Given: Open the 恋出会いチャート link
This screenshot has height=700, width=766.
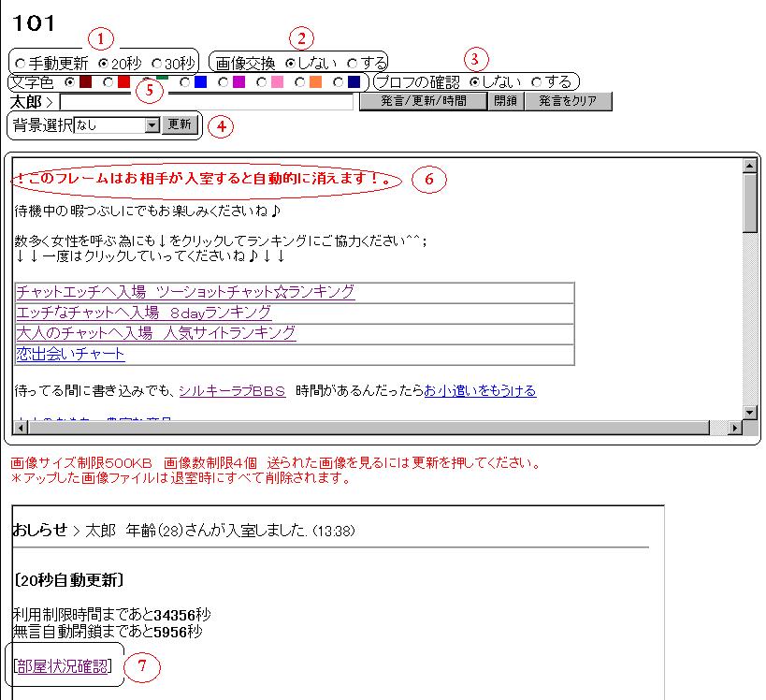Looking at the screenshot, I should 70,354.
